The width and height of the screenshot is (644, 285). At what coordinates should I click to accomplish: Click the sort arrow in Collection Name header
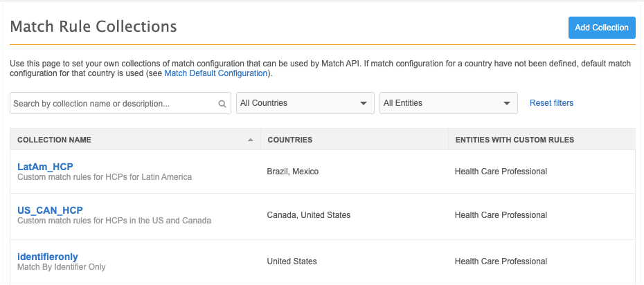(250, 140)
